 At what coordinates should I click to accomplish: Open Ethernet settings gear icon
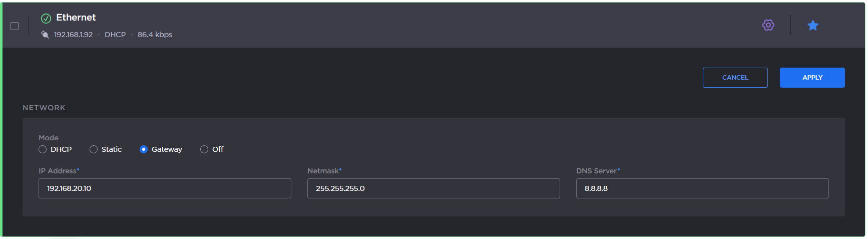[x=768, y=25]
